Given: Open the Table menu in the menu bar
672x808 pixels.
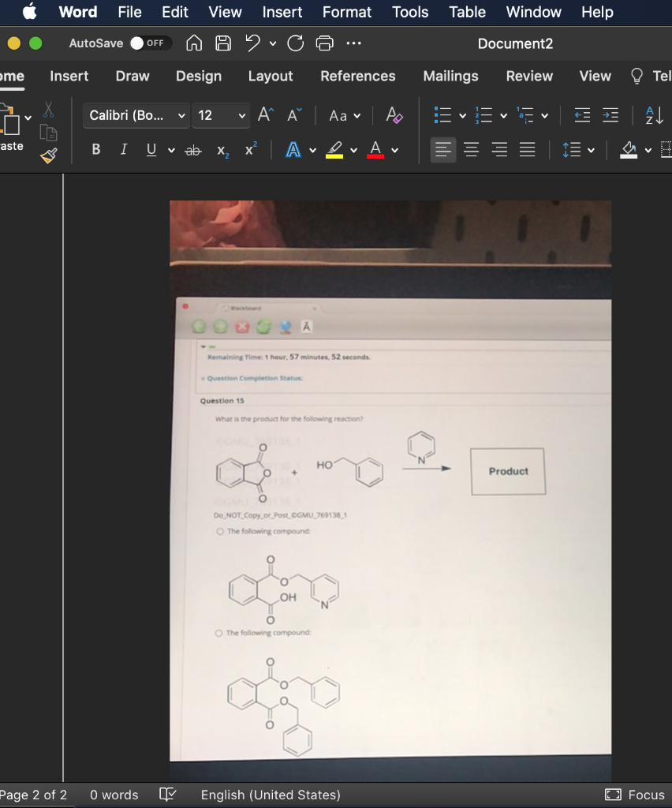Looking at the screenshot, I should click(x=467, y=12).
